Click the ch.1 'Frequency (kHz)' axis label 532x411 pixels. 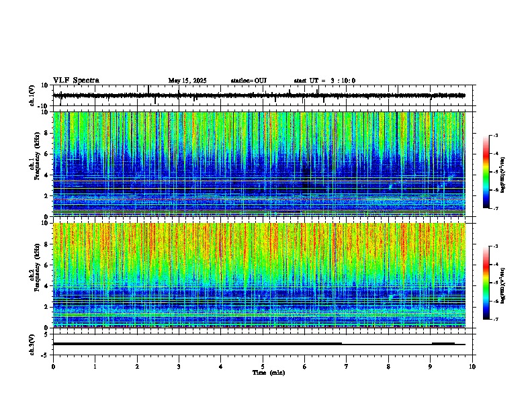point(37,156)
